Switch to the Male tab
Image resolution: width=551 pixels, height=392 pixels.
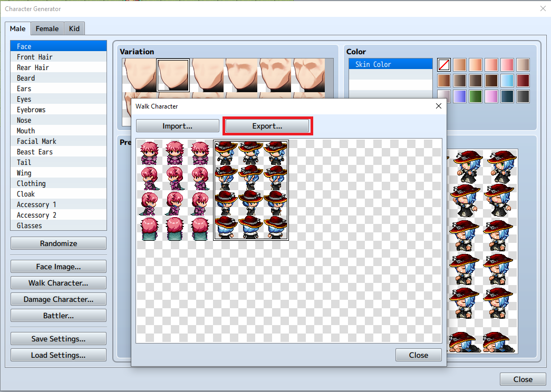18,28
